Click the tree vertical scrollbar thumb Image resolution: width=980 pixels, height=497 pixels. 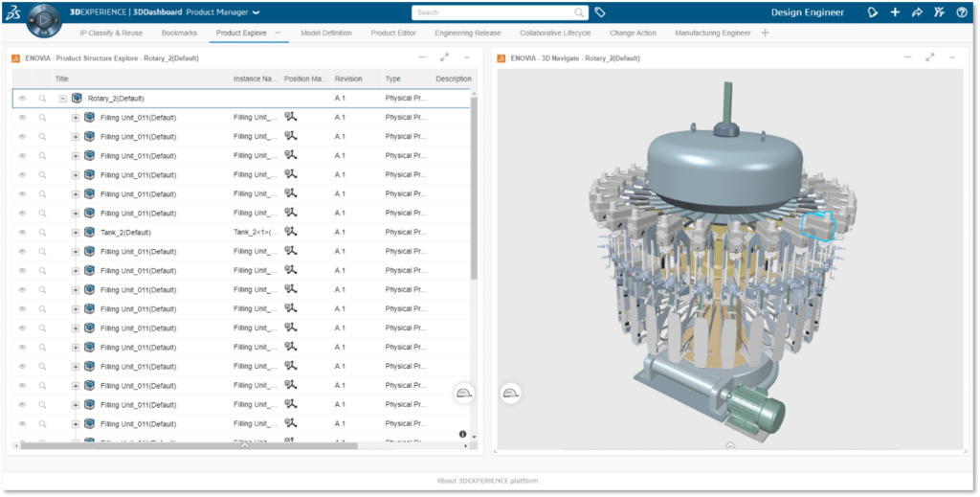474,189
